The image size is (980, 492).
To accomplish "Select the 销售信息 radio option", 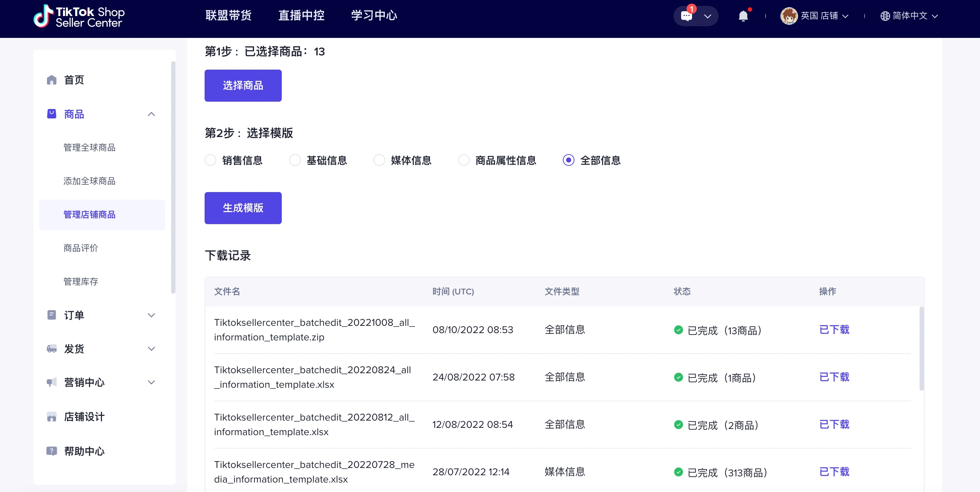I will [x=210, y=160].
